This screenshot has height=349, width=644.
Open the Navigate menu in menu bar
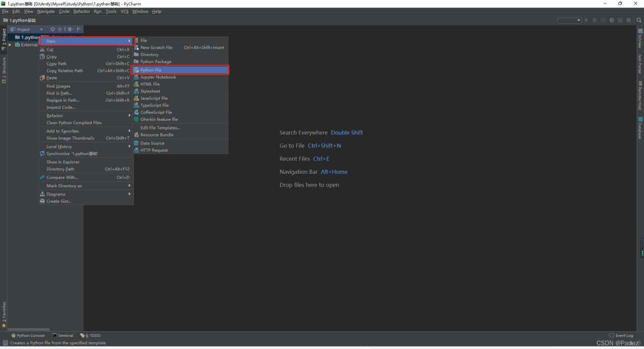tap(46, 11)
